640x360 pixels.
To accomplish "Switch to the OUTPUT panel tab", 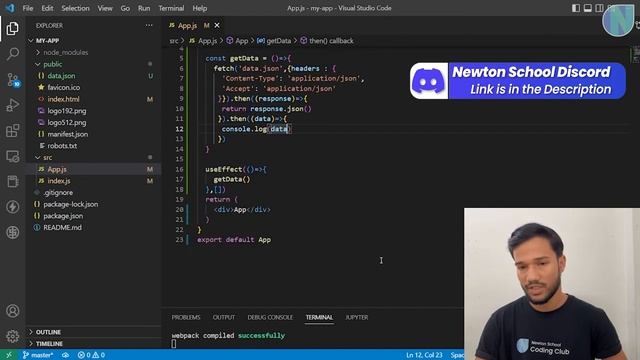I will [224, 317].
